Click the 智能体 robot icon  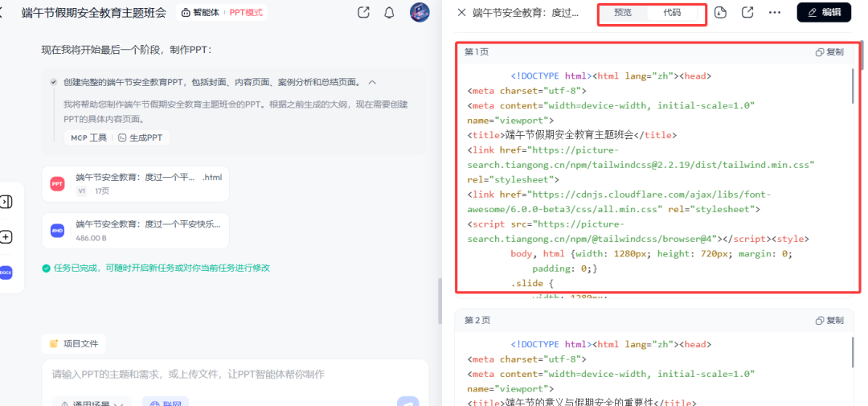tap(186, 13)
